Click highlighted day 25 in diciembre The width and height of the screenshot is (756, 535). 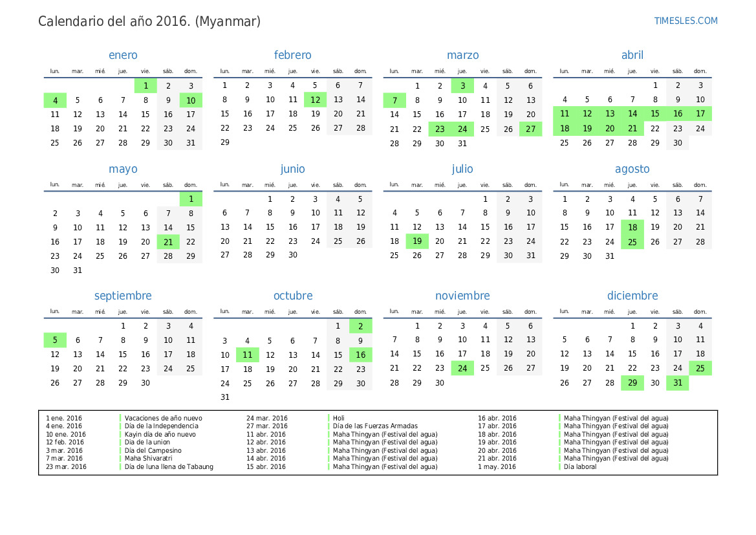700,368
